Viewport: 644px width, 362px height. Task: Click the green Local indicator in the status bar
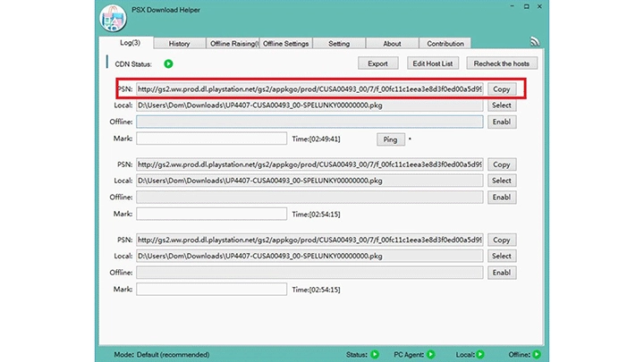coord(480,354)
